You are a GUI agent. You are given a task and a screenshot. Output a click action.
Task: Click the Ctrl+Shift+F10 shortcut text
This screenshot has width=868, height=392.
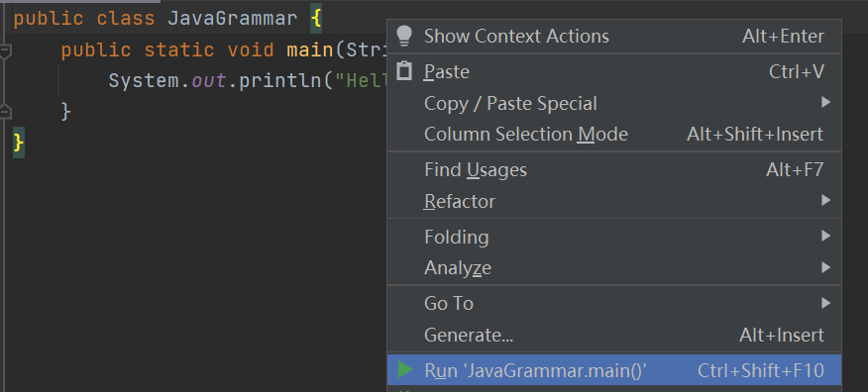tap(761, 370)
